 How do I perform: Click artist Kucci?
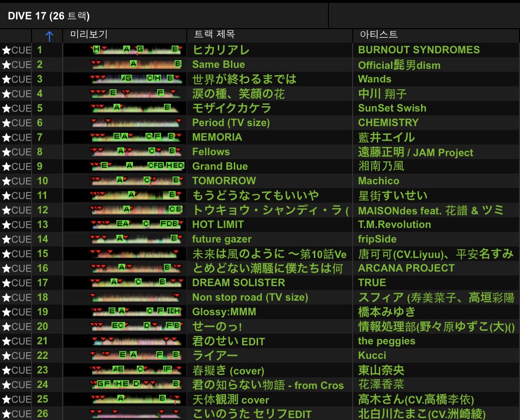372,355
